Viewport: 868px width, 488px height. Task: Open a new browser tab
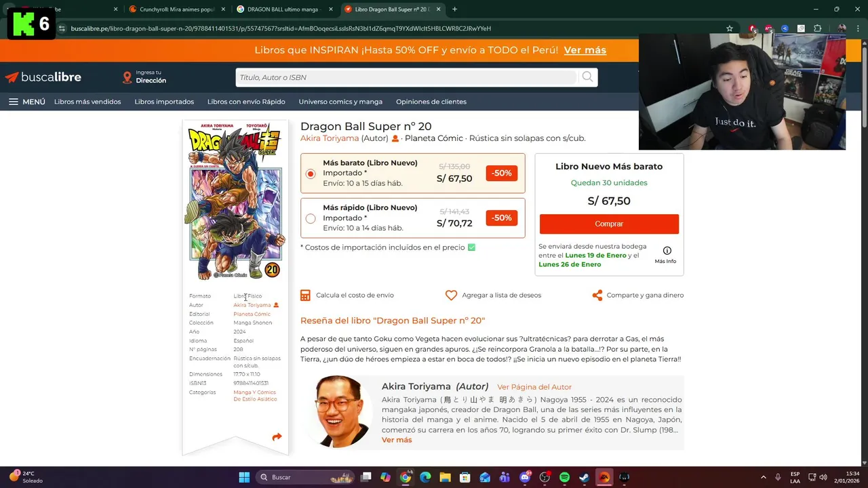pos(454,9)
